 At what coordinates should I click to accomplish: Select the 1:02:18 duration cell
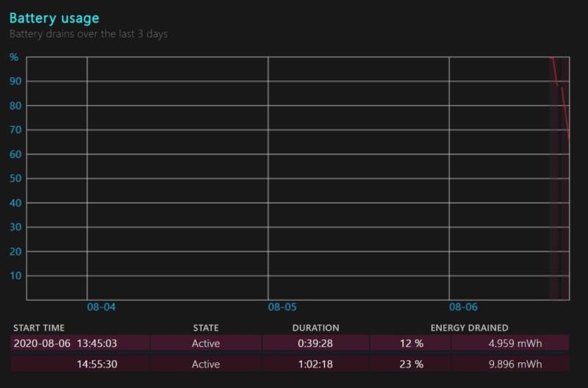point(315,364)
